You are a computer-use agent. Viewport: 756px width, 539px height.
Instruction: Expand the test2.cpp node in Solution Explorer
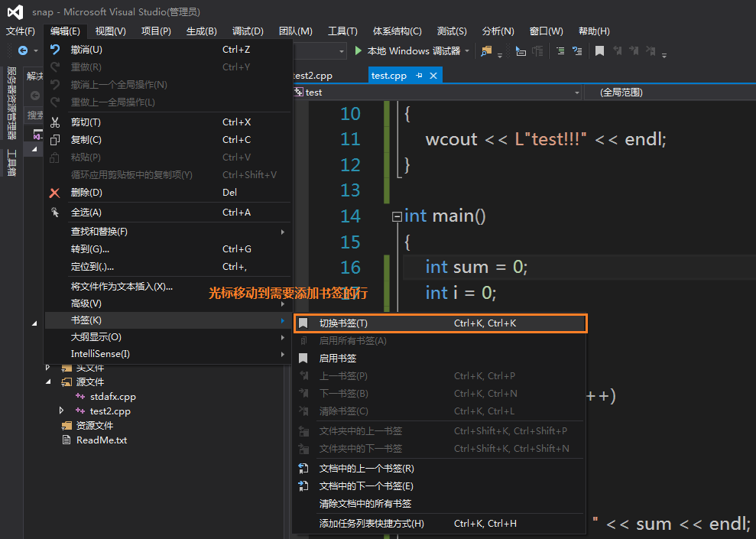61,411
